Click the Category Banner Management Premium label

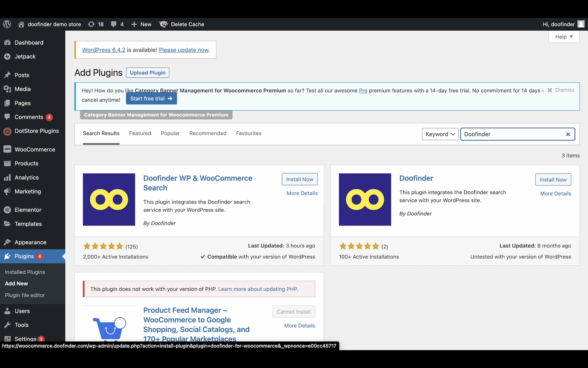(156, 115)
